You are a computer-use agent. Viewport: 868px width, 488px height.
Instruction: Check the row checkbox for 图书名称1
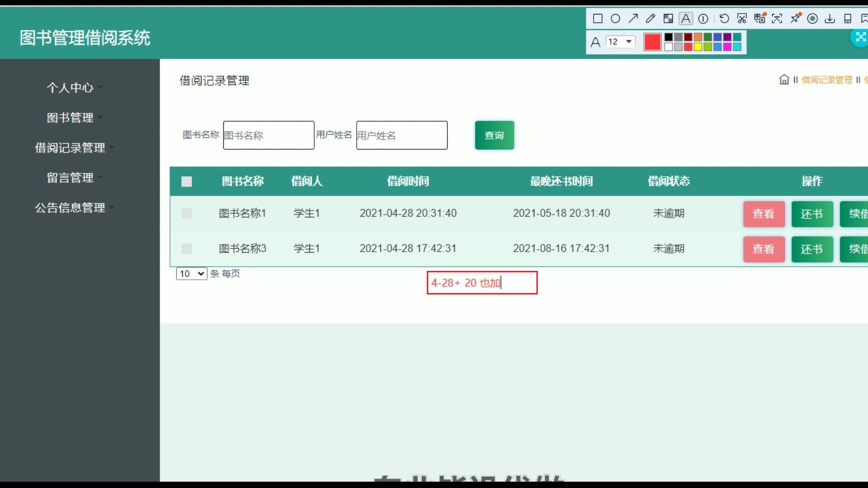(x=187, y=213)
